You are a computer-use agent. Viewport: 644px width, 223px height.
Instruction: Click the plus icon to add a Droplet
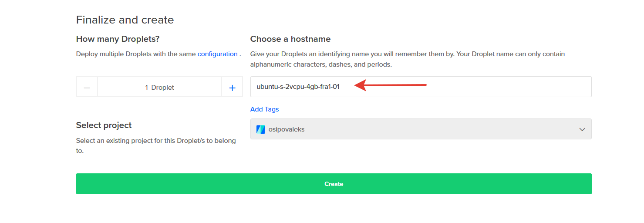click(232, 88)
